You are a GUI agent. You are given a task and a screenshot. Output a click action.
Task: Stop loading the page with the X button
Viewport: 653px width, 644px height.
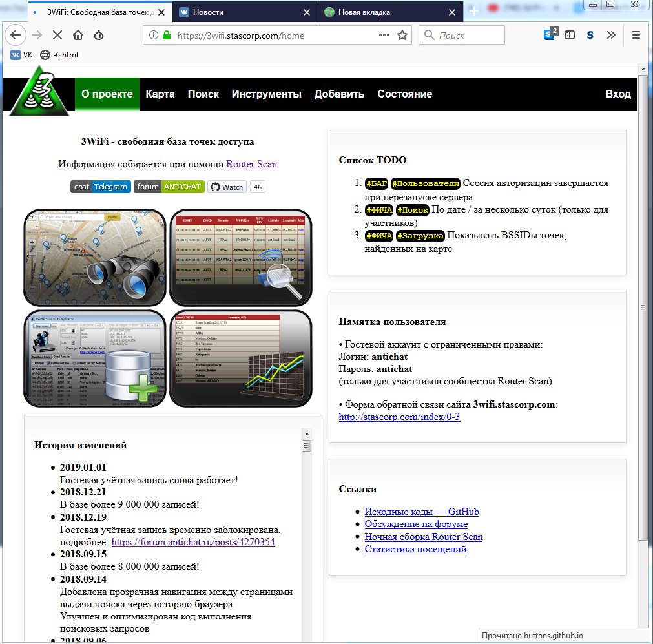[x=57, y=35]
